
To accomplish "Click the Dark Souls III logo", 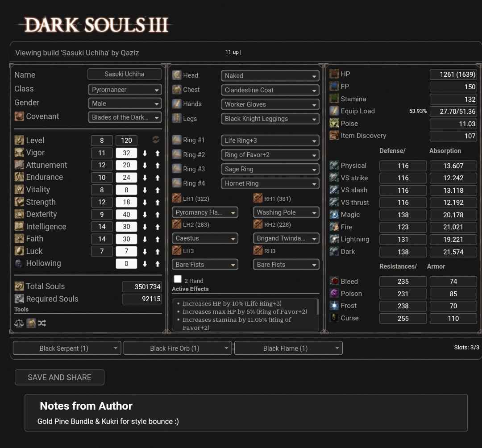I will click(96, 25).
